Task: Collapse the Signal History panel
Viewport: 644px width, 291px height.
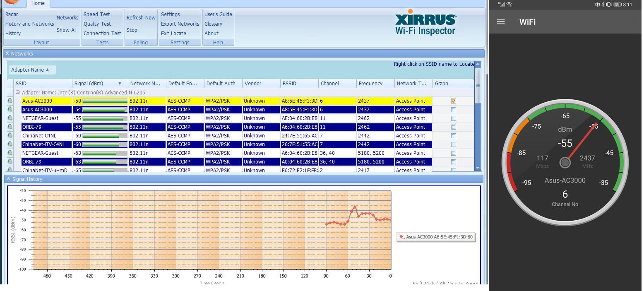Action: pos(8,179)
